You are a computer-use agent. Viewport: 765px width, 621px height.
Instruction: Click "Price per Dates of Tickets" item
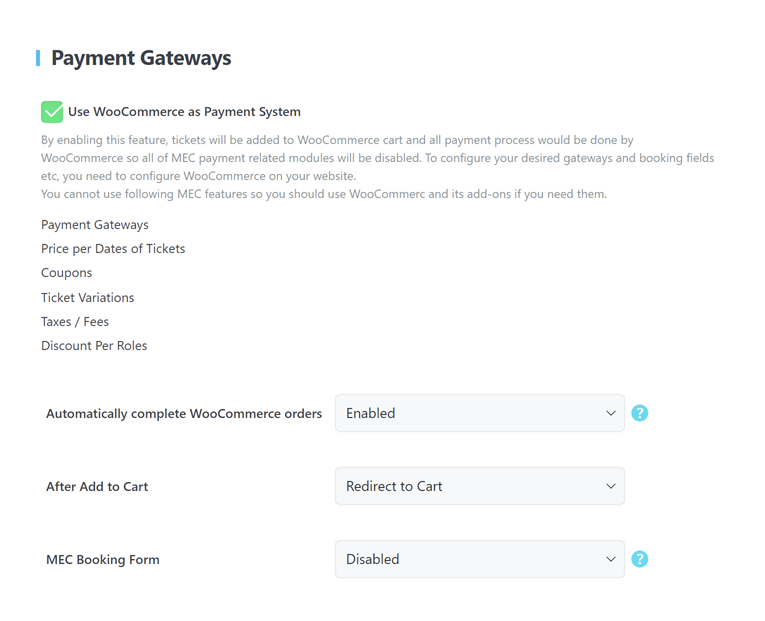coord(113,249)
